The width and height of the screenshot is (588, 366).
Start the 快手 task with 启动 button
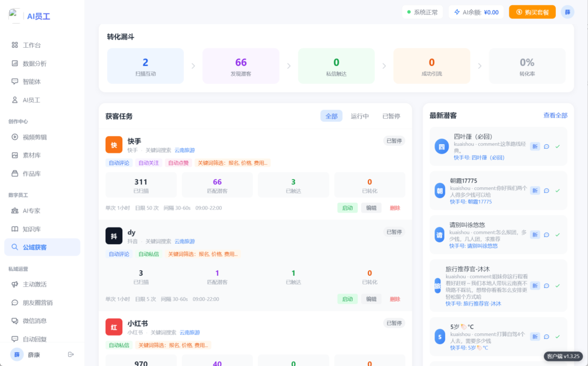347,208
